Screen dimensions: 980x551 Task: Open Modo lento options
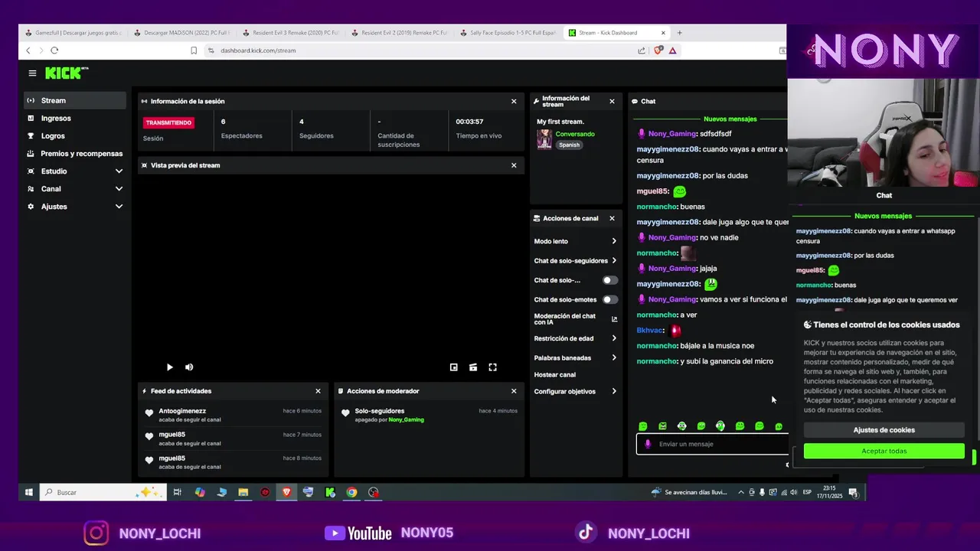point(575,241)
